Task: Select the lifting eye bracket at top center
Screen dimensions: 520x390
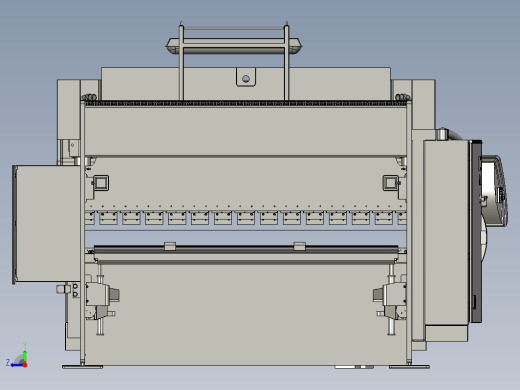Action: pyautogui.click(x=246, y=77)
